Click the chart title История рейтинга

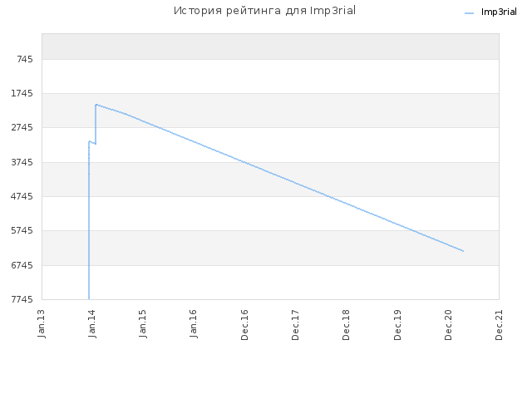(227, 11)
